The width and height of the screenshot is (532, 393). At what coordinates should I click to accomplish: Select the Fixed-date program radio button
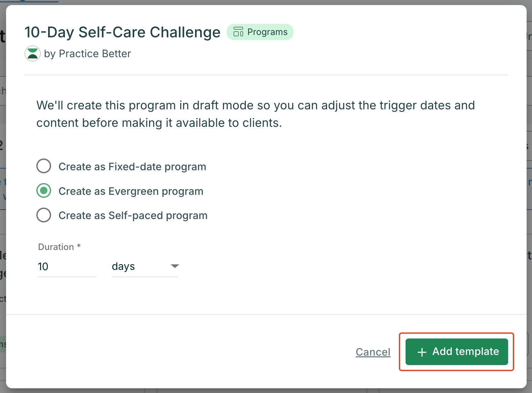(x=44, y=166)
